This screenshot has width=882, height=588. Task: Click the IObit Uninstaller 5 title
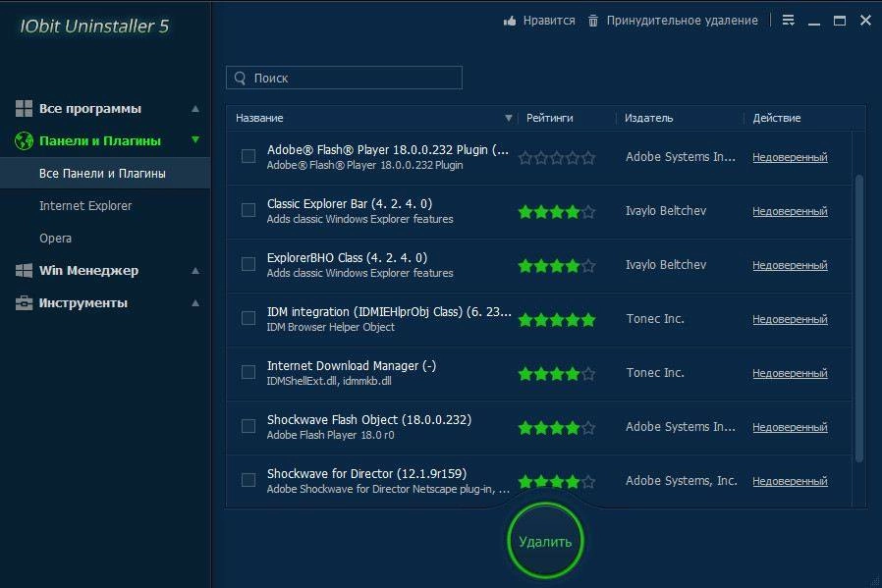click(94, 27)
